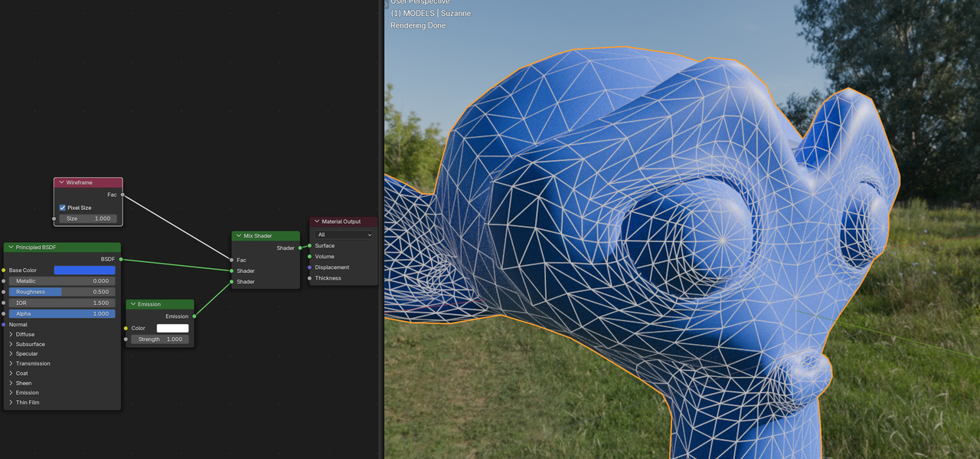The width and height of the screenshot is (980, 459).
Task: Click Mix Shader input socket linked from Emission
Action: [231, 282]
